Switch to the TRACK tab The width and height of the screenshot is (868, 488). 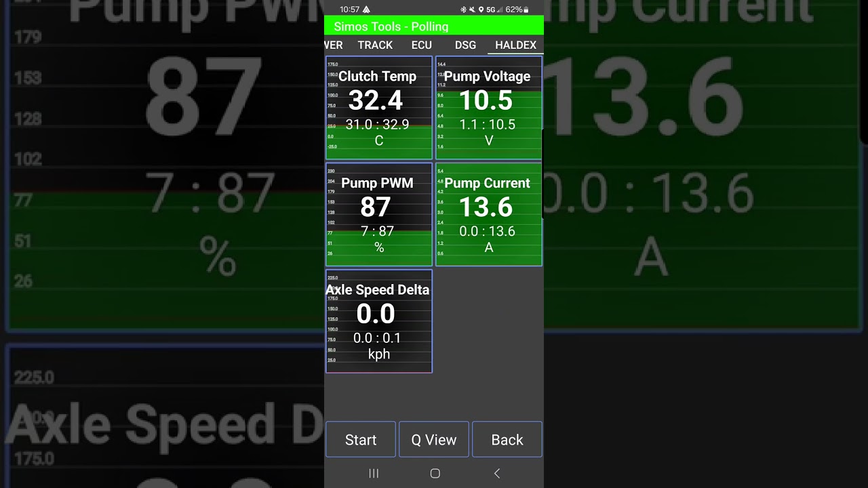click(x=375, y=45)
